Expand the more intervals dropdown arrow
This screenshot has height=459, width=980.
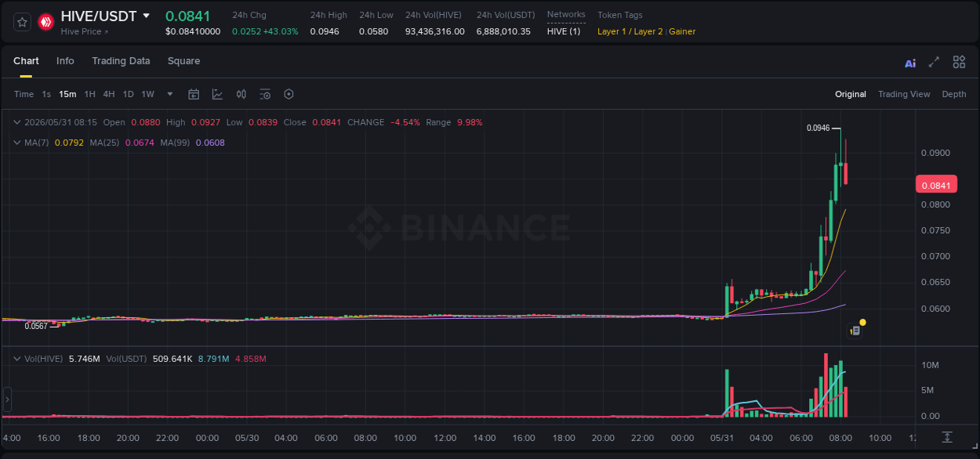coord(170,94)
